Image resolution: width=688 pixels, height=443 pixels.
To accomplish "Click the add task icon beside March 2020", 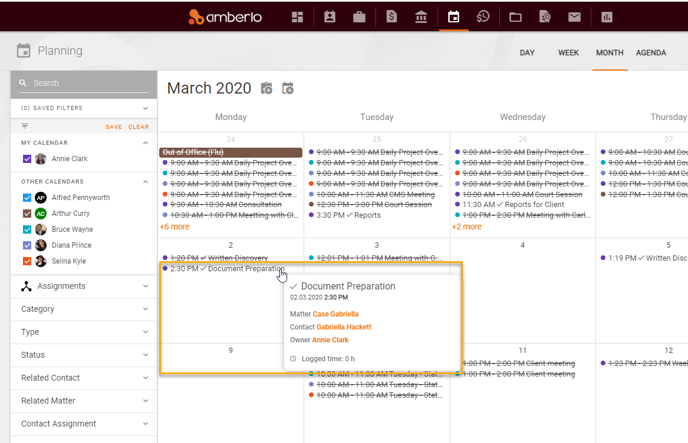I will 267,88.
